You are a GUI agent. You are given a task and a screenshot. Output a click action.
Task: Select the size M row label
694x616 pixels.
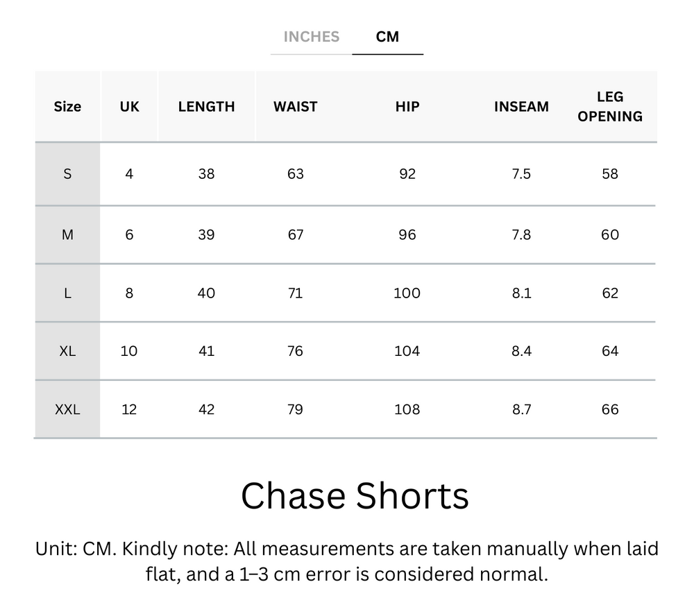click(67, 234)
